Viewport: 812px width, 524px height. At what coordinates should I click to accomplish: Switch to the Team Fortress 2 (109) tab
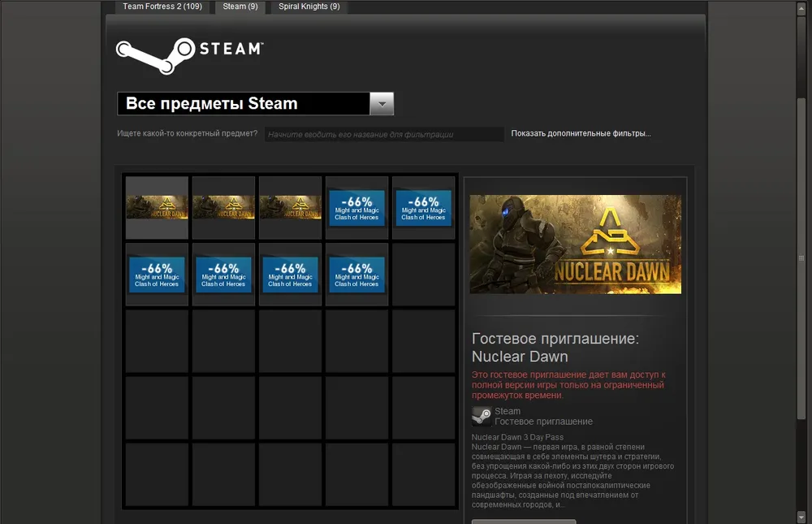coord(162,6)
